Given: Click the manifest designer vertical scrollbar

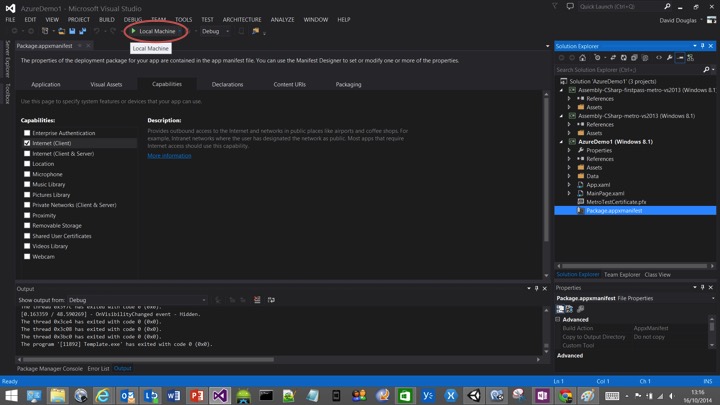Looking at the screenshot, I should pos(546,169).
